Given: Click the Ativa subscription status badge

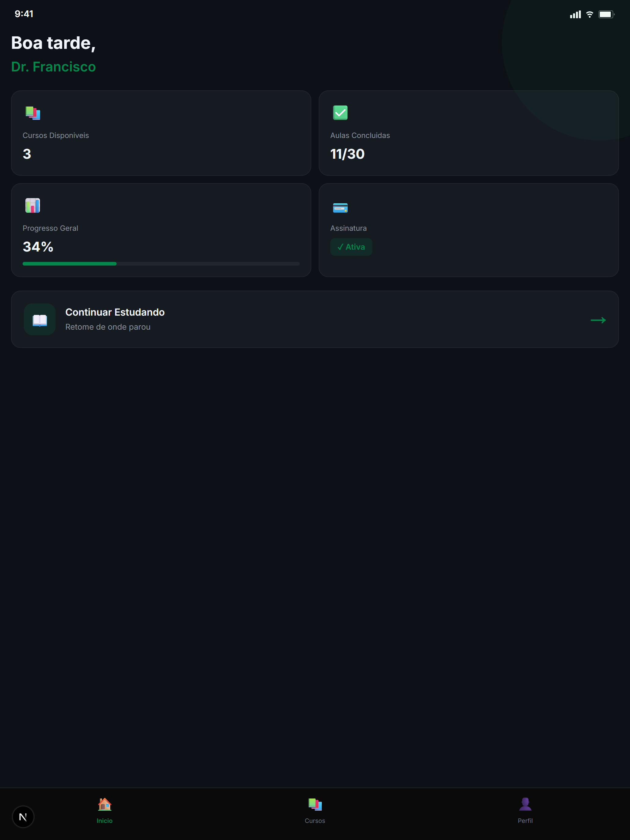Looking at the screenshot, I should tap(351, 247).
